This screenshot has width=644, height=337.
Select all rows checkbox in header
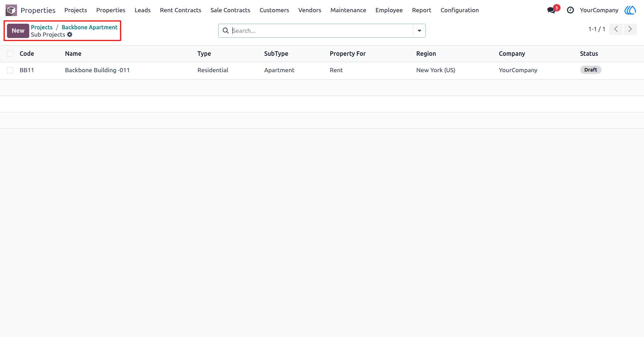[x=10, y=54]
